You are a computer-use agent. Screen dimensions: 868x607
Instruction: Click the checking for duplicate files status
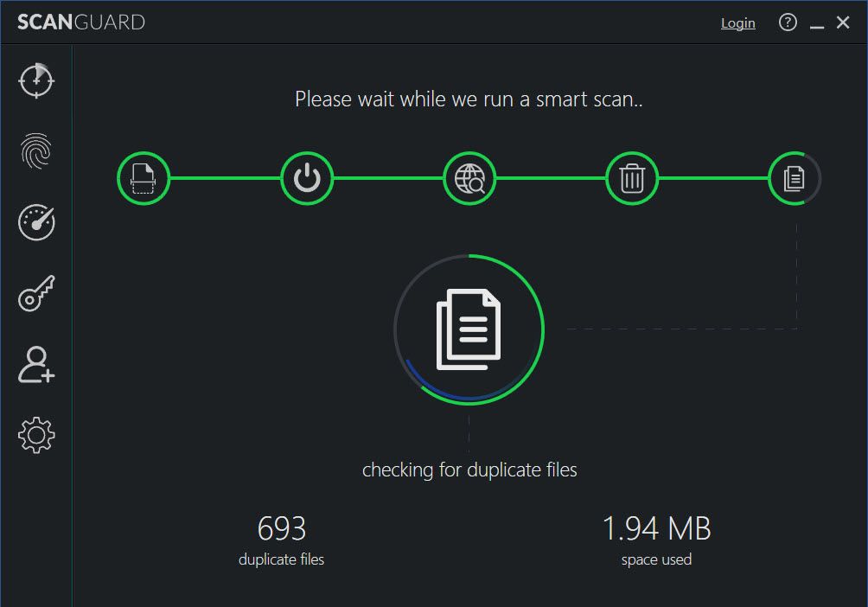coord(469,470)
